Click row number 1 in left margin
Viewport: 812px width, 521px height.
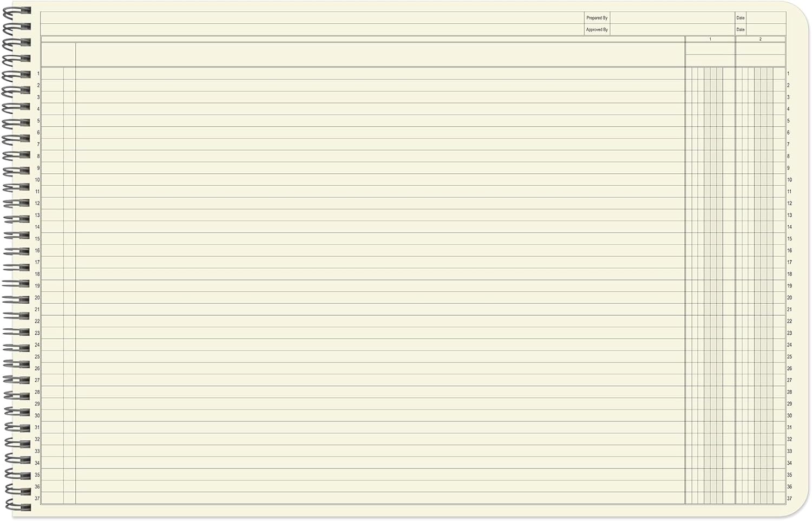pyautogui.click(x=38, y=74)
